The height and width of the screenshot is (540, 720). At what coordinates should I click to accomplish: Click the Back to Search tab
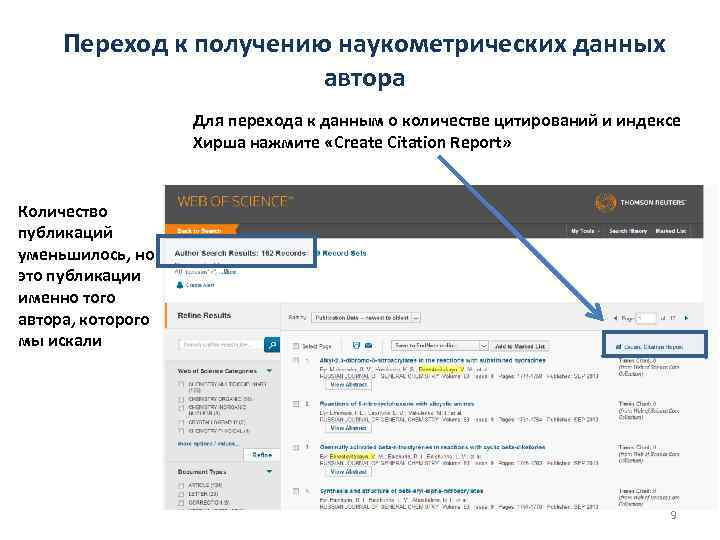(200, 230)
